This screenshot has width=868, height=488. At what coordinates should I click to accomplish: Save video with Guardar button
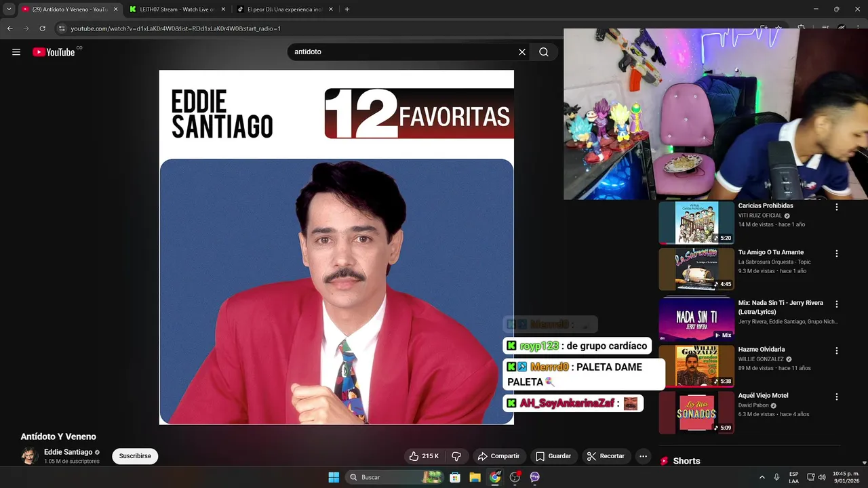553,456
